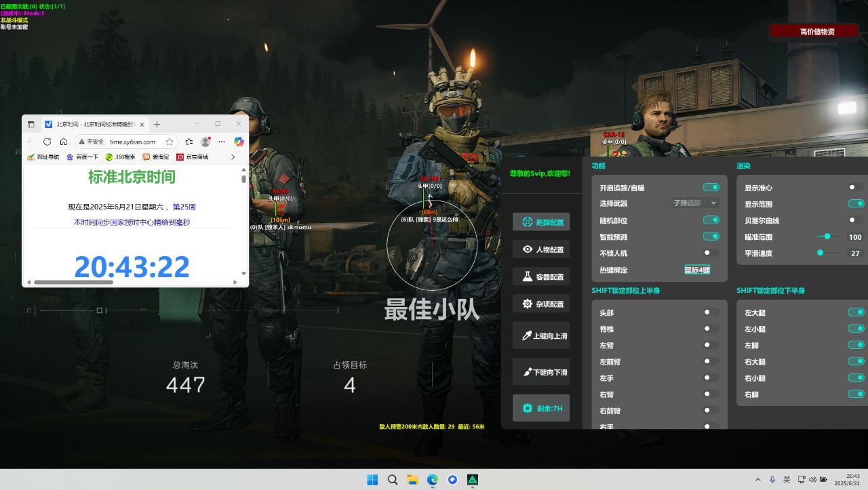Adjust the 瞄准范围 slider
The image size is (868, 490).
point(829,237)
